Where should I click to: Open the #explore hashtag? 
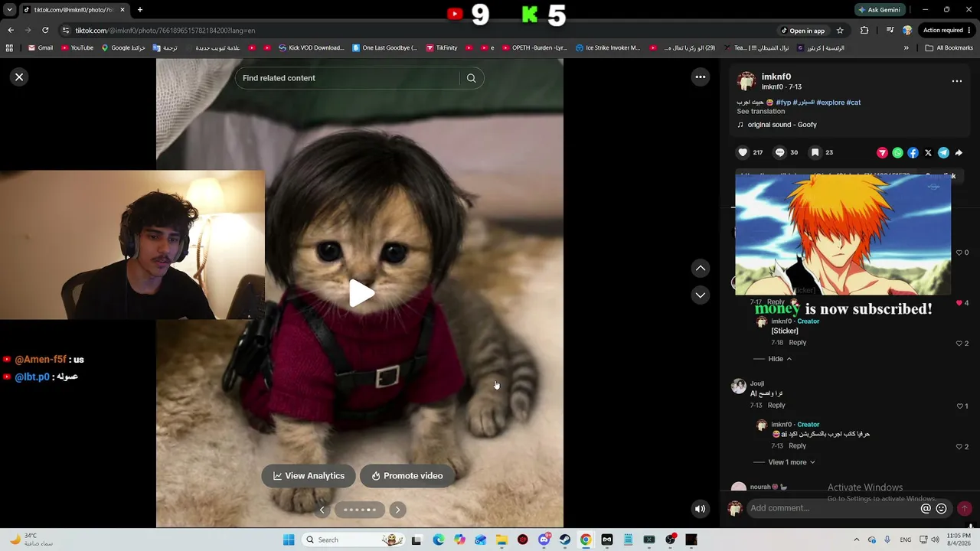point(830,103)
